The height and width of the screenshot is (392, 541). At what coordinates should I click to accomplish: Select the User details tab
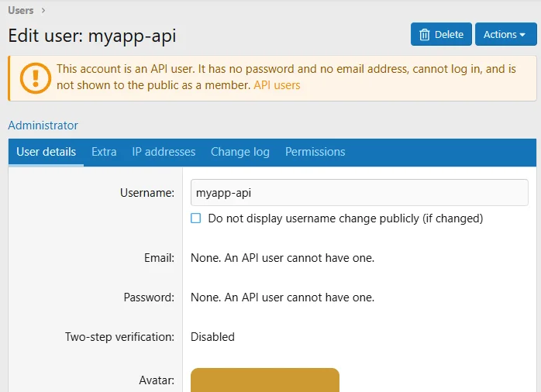coord(46,152)
